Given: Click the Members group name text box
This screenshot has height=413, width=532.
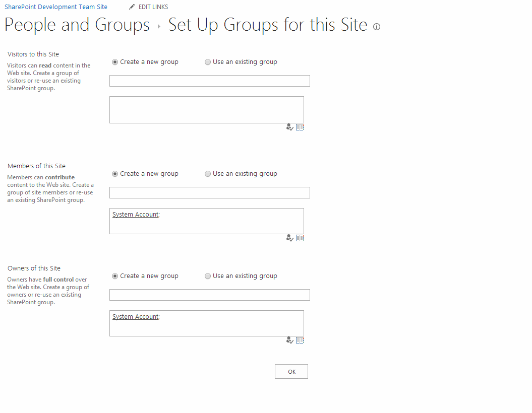Looking at the screenshot, I should click(x=209, y=192).
